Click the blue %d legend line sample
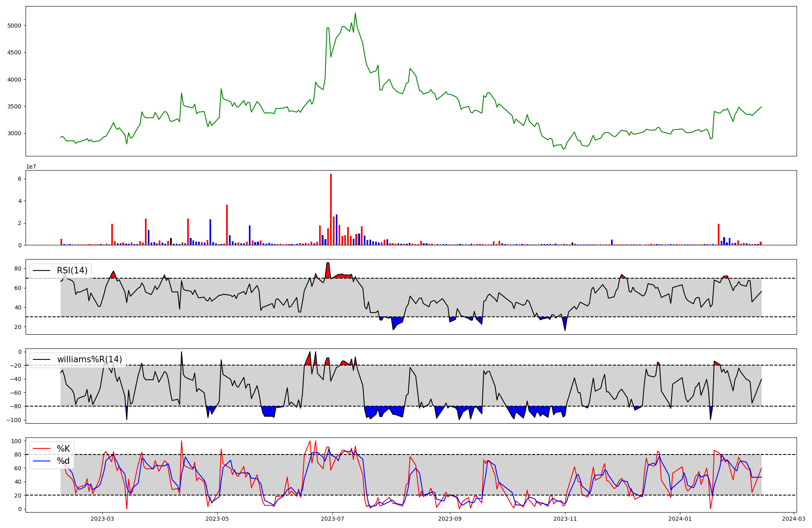Viewport: 812px width, 528px height. (x=42, y=461)
